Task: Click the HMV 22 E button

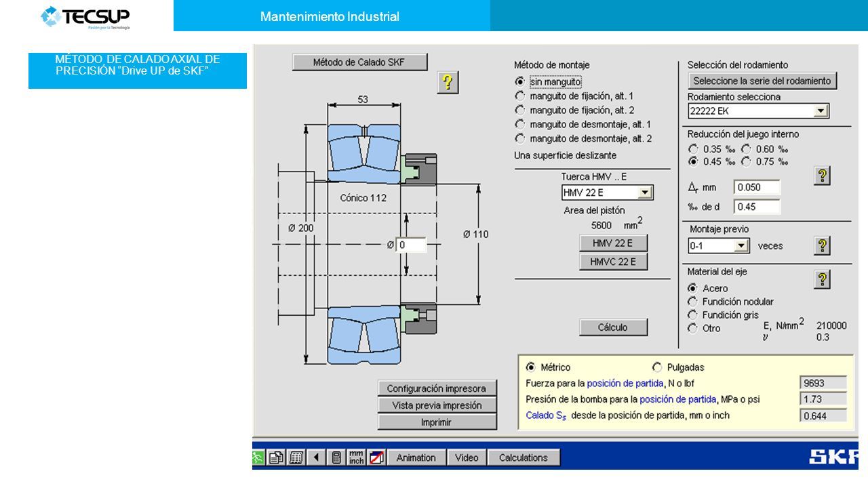Action: click(x=614, y=243)
